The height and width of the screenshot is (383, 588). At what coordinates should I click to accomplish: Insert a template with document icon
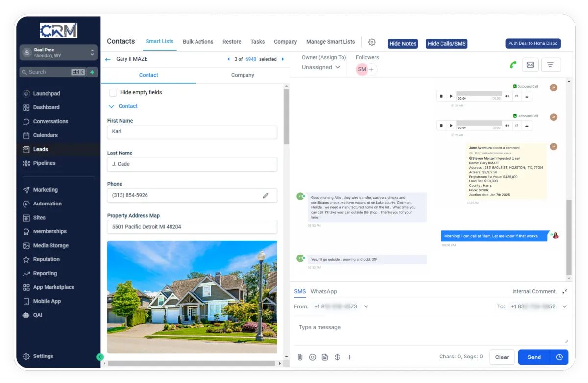[x=325, y=357]
